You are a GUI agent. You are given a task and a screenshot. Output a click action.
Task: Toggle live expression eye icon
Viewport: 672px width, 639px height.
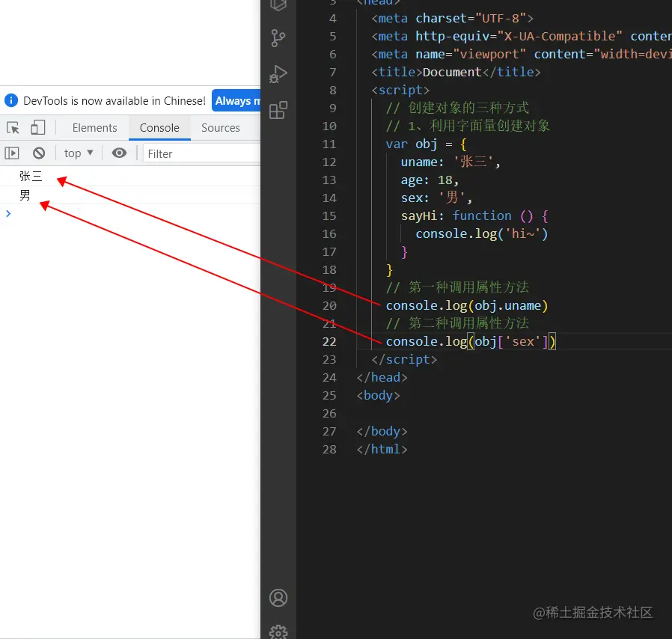click(119, 153)
